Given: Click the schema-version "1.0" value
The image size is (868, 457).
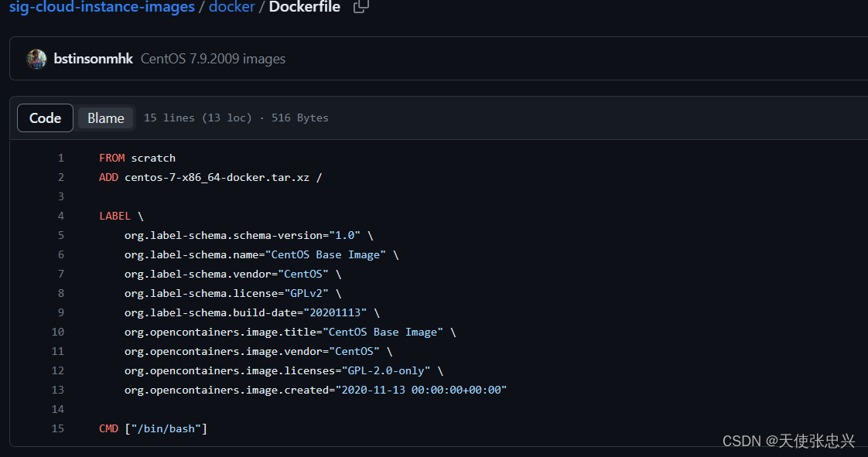Looking at the screenshot, I should pyautogui.click(x=344, y=236).
